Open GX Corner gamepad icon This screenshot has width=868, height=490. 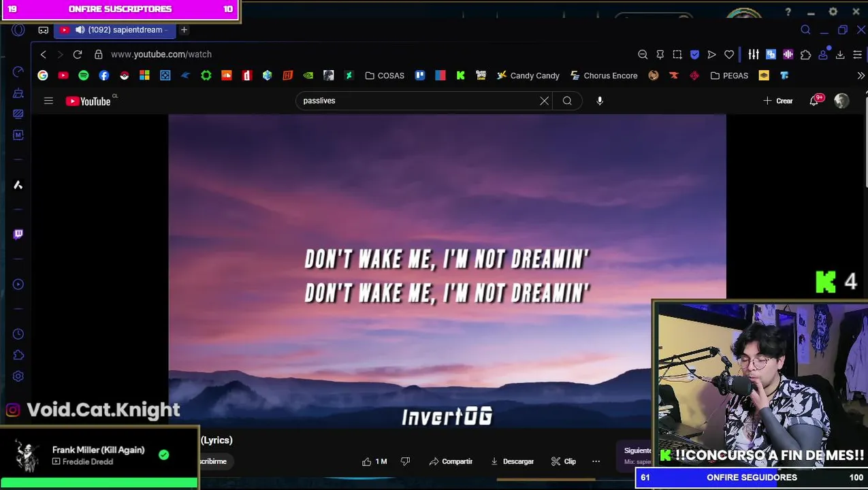[44, 30]
